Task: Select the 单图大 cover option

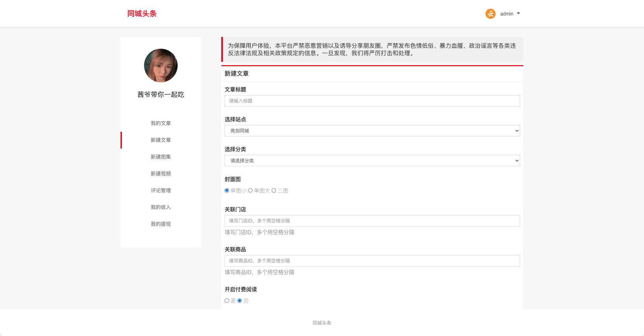Action: coord(250,191)
